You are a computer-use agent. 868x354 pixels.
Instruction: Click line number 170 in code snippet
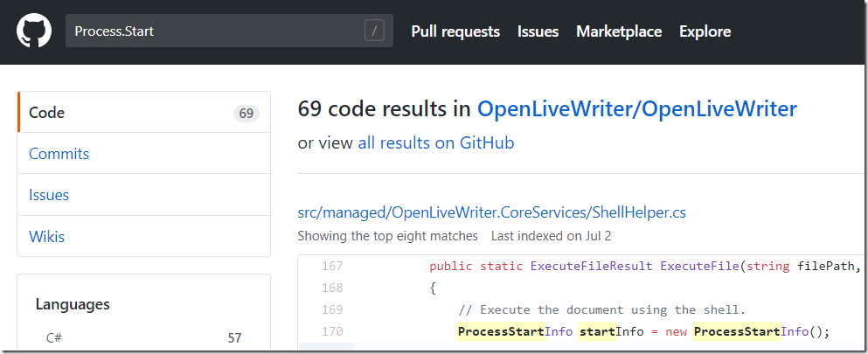pyautogui.click(x=332, y=331)
